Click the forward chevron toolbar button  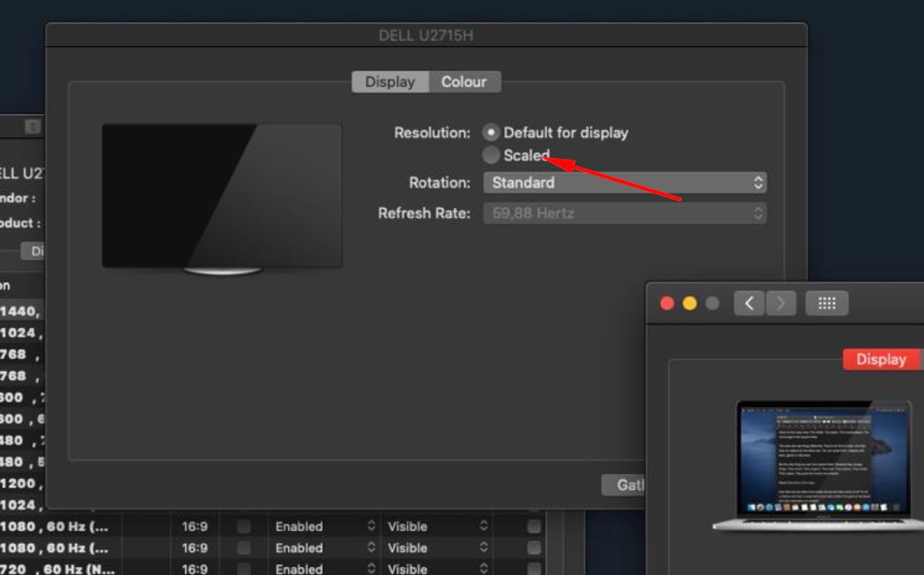(x=780, y=304)
